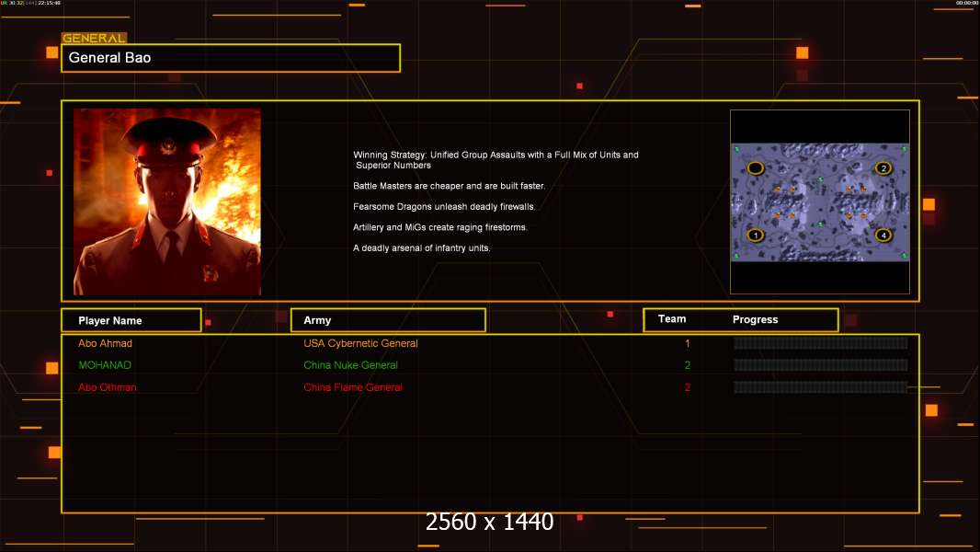Click the Progress column header
Viewport: 980px width, 552px height.
[x=755, y=319]
